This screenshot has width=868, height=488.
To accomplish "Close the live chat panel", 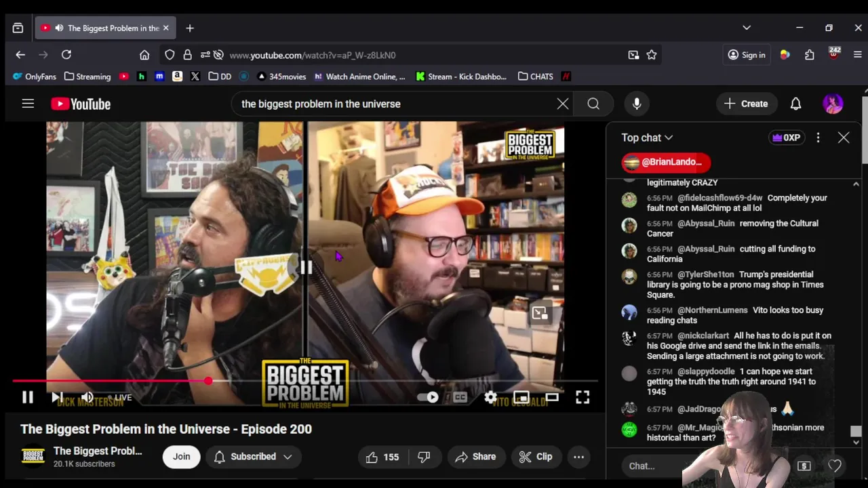I will click(x=844, y=138).
